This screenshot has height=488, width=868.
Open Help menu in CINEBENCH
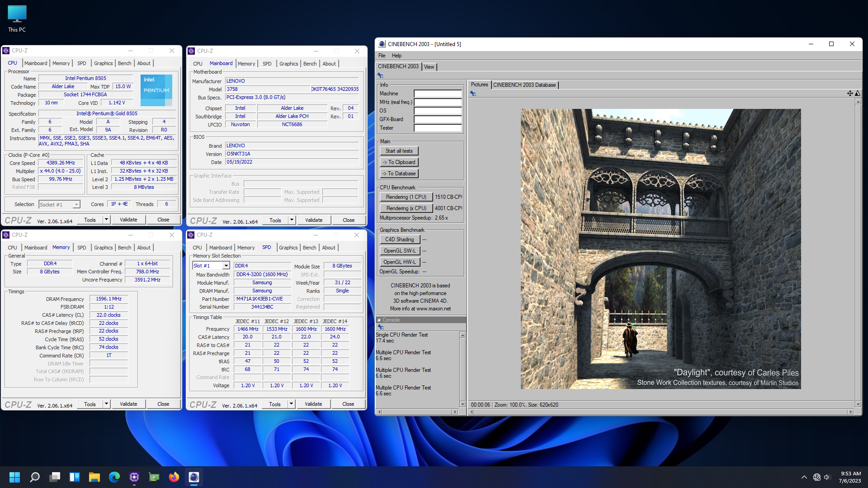396,56
